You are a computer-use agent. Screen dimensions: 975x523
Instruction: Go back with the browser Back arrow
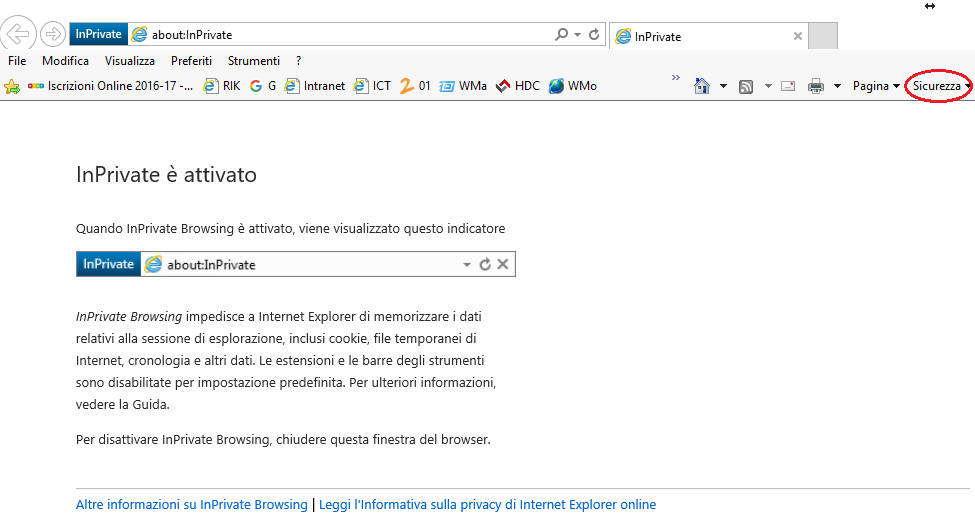[17, 33]
